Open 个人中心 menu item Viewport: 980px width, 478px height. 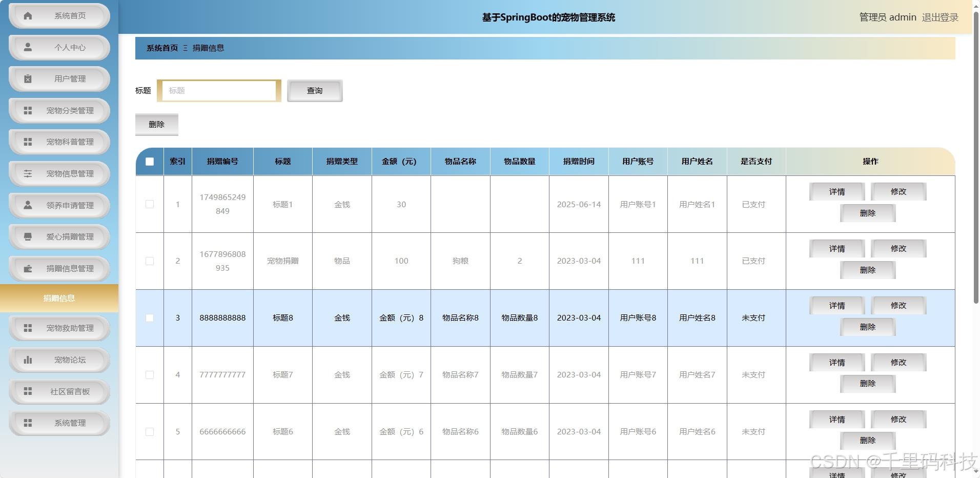point(59,47)
